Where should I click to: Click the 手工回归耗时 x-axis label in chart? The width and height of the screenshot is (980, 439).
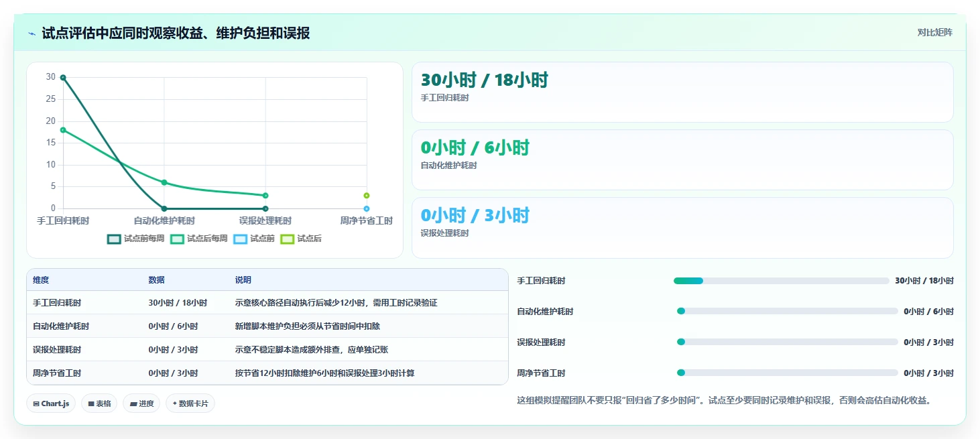point(63,221)
